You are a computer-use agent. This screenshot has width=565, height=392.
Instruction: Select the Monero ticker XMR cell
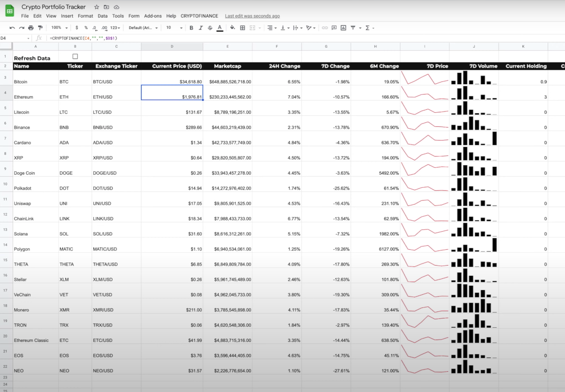75,306
